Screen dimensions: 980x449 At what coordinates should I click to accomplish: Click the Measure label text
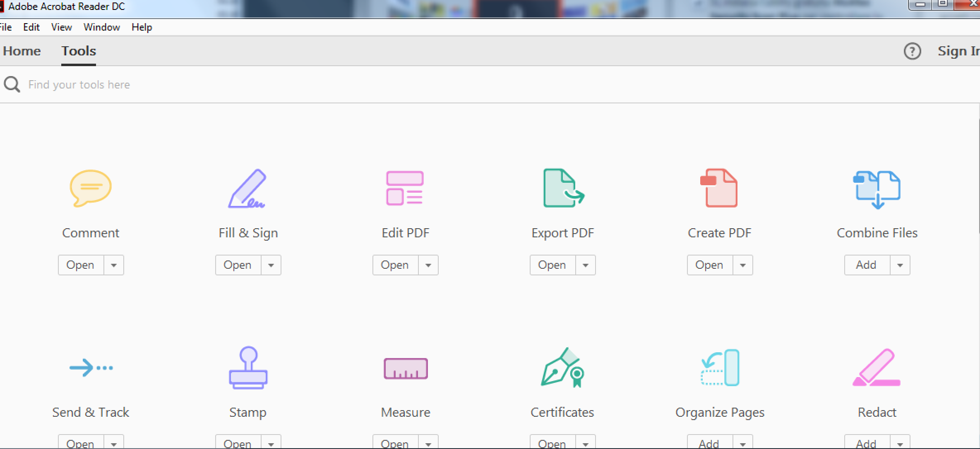(x=406, y=412)
